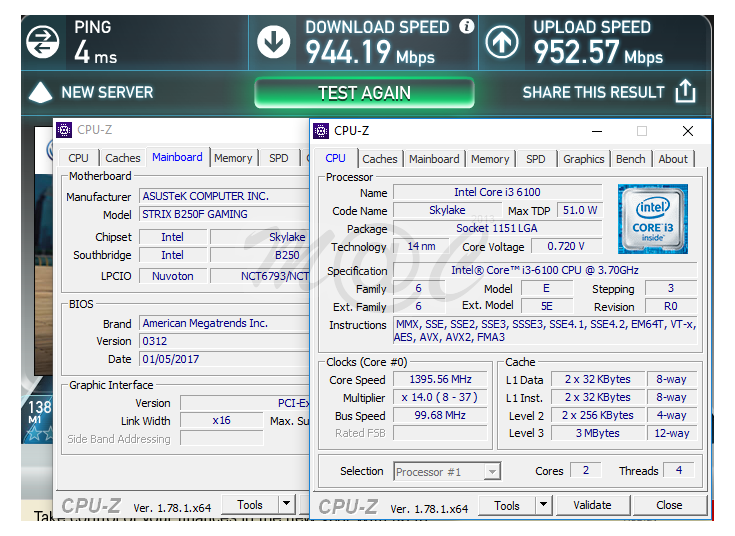Select Memory tab in back CPU-Z window
735x536 pixels.
233,158
